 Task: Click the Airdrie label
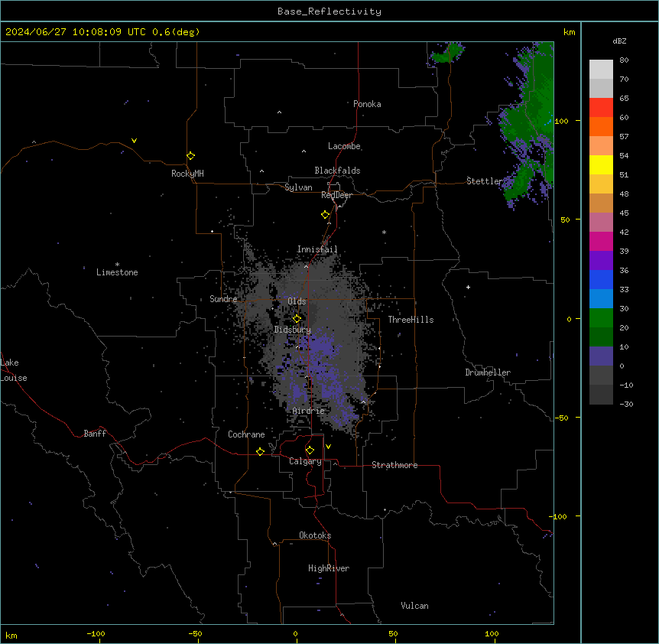click(x=309, y=411)
